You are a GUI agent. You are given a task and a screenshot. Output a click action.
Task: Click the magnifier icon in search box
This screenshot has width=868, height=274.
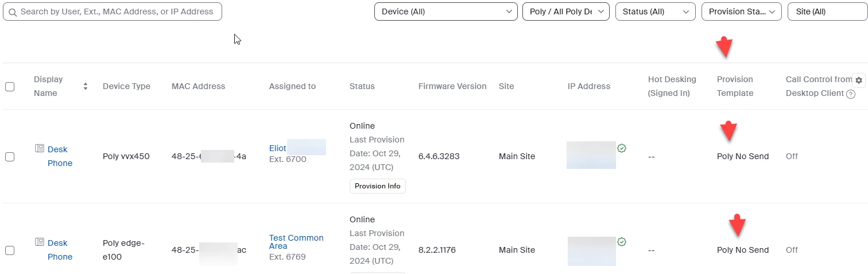tap(12, 11)
